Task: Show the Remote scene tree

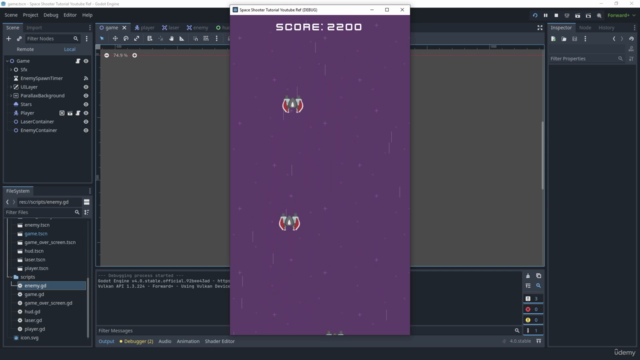Action: point(25,49)
